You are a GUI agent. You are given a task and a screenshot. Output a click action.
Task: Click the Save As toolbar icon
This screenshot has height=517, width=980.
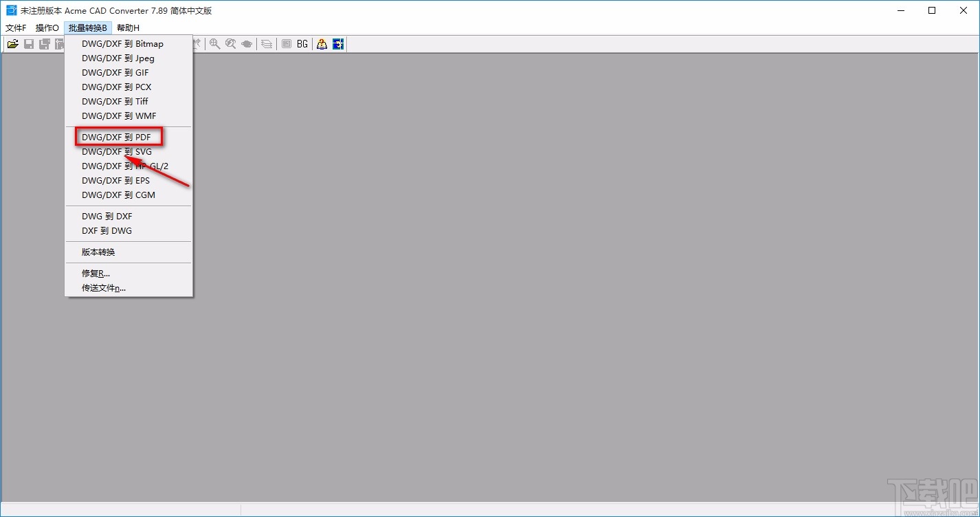pos(43,43)
